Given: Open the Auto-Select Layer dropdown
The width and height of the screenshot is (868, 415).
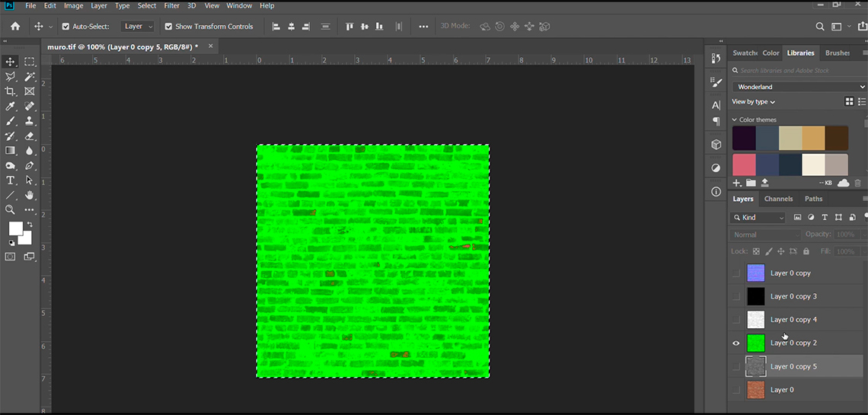Looking at the screenshot, I should [138, 27].
